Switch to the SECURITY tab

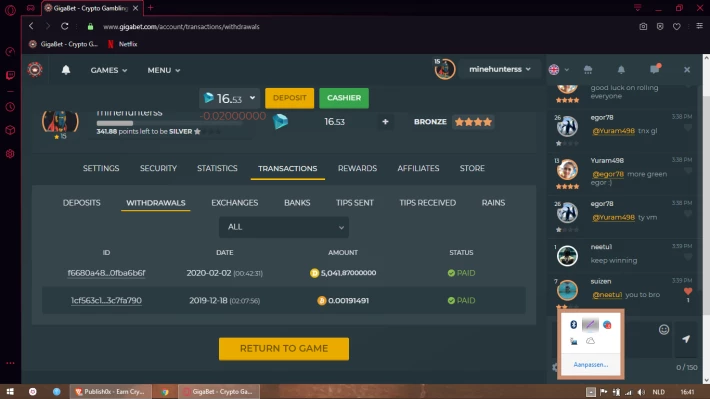tap(158, 168)
